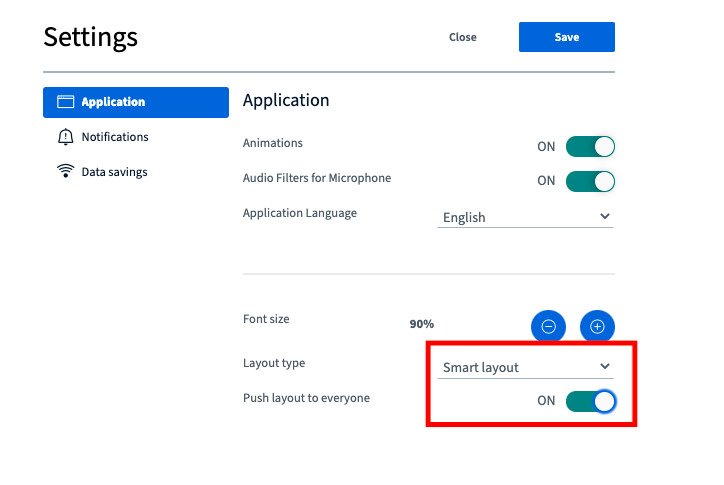Click the Save button
Image resolution: width=724 pixels, height=485 pixels.
click(x=567, y=37)
